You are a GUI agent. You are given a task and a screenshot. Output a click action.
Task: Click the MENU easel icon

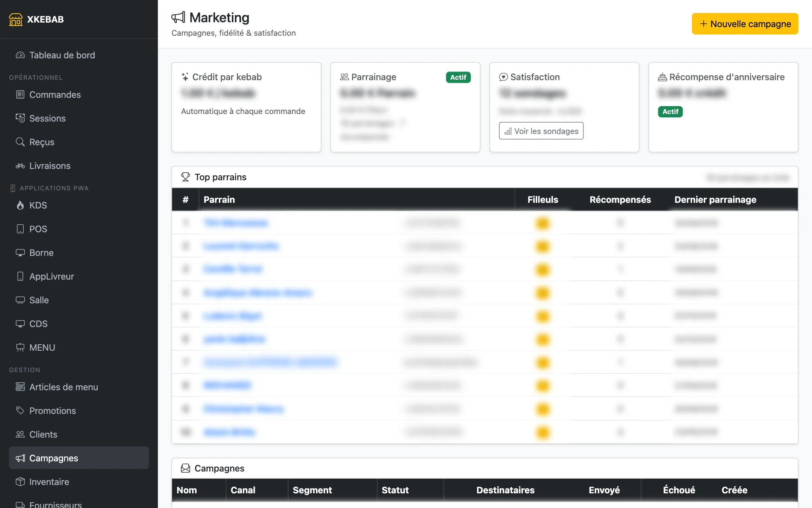pyautogui.click(x=20, y=348)
